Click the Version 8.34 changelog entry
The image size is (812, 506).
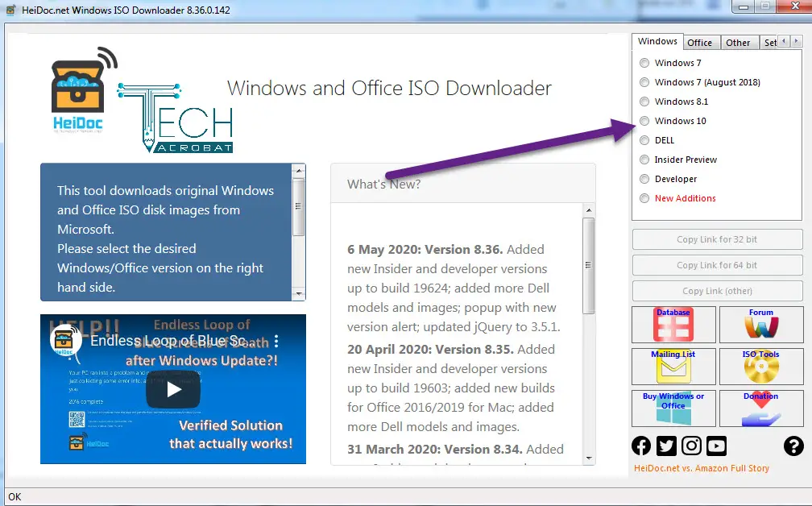[455, 449]
